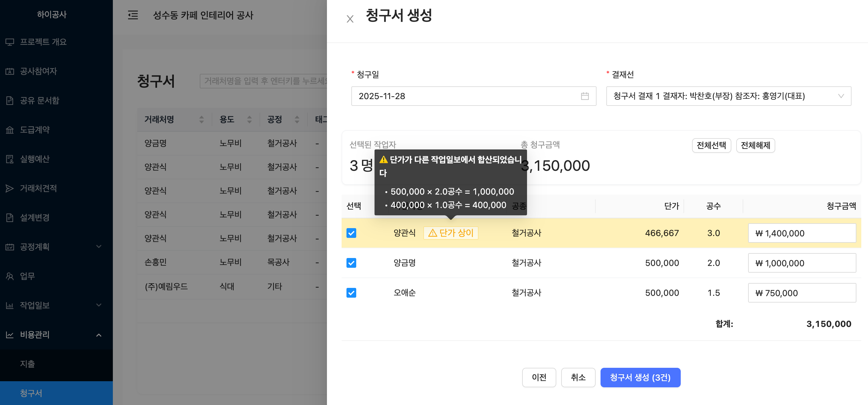Click the 공유 문서함 document icon
Image resolution: width=868 pixels, height=405 pixels.
(x=10, y=100)
